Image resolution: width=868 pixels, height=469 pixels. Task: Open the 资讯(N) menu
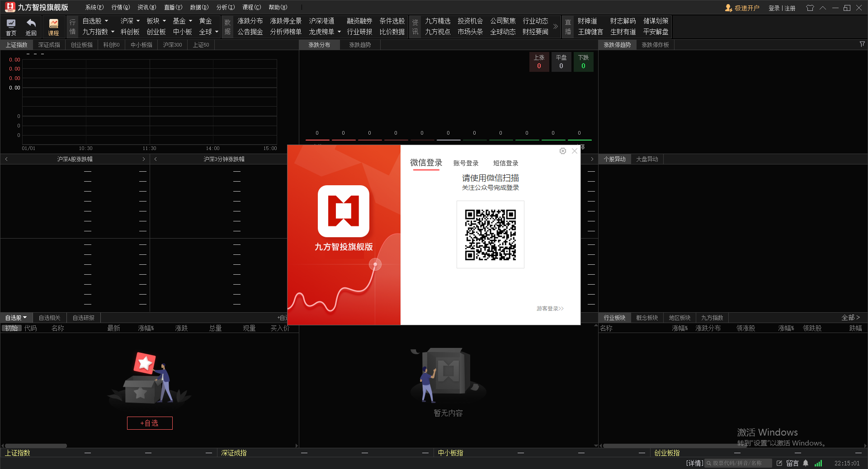146,7
